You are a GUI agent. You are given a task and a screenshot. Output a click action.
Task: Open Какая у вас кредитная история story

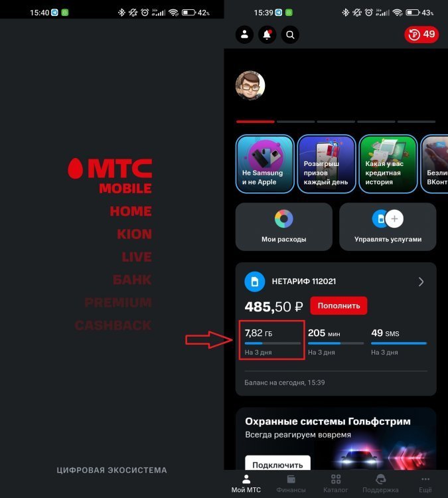coord(388,164)
